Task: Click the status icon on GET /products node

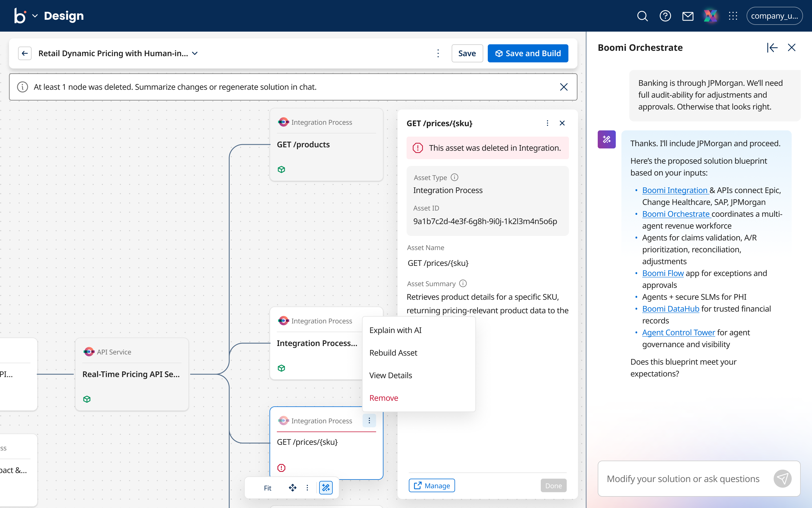Action: 281,169
